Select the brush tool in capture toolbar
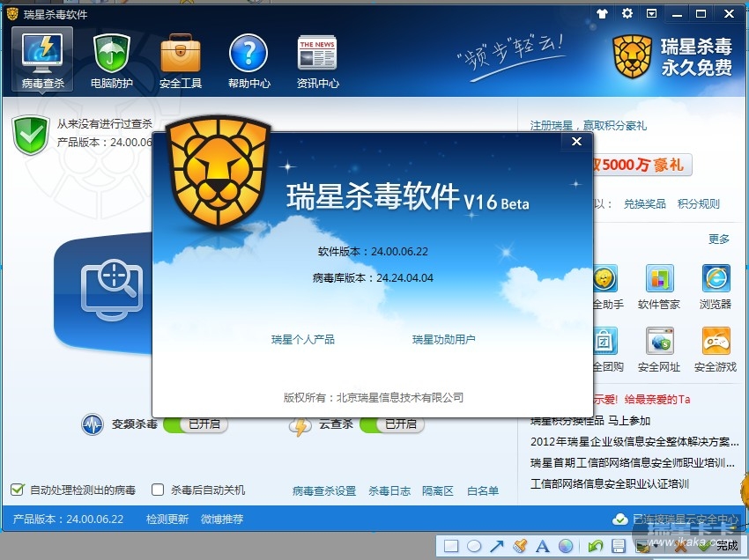Screen dimensions: 749x560 coord(520,546)
